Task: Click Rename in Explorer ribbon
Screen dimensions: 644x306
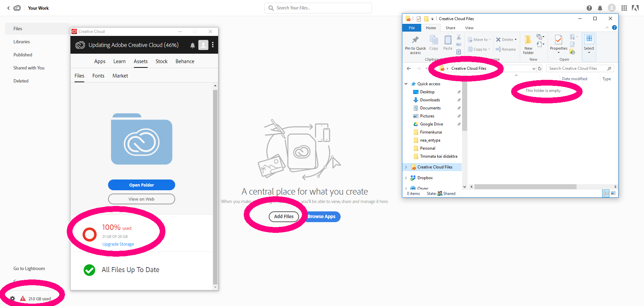Action: click(x=506, y=49)
